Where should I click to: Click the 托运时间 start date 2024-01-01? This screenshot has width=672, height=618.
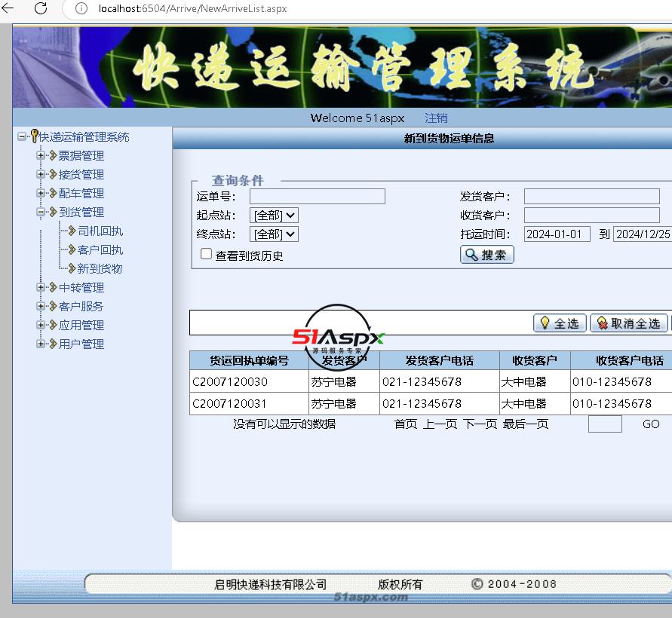coord(557,234)
